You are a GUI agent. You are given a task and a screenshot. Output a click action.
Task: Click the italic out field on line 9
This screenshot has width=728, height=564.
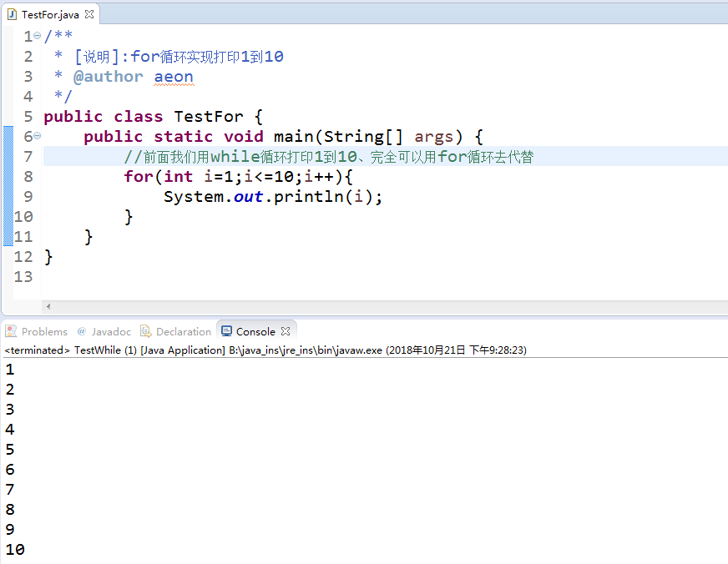click(248, 197)
